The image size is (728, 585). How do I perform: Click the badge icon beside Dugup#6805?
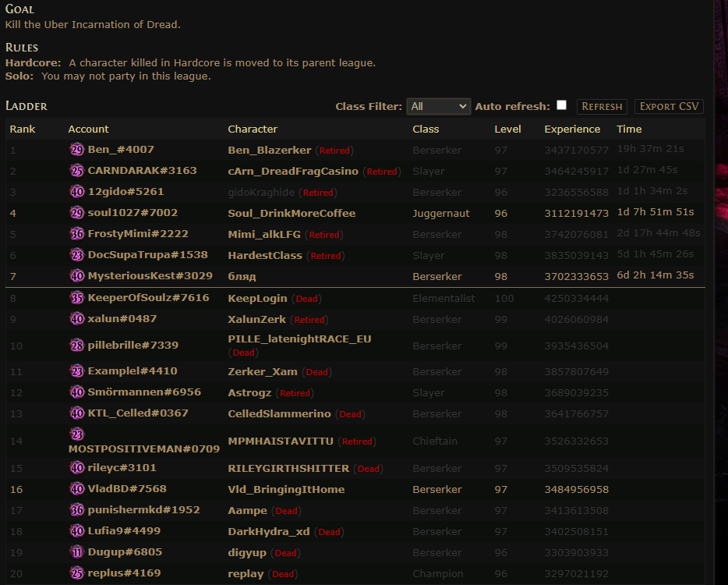pos(76,552)
